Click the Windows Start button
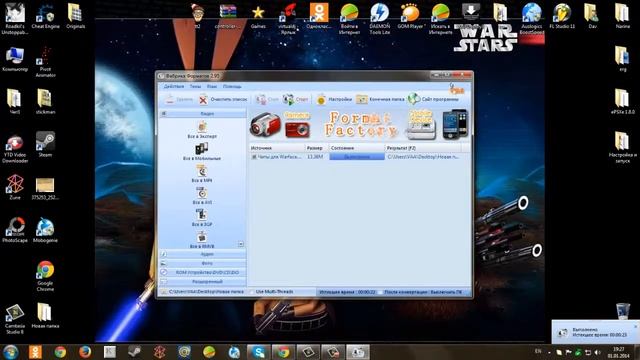This screenshot has width=640, height=360. pos(10,352)
